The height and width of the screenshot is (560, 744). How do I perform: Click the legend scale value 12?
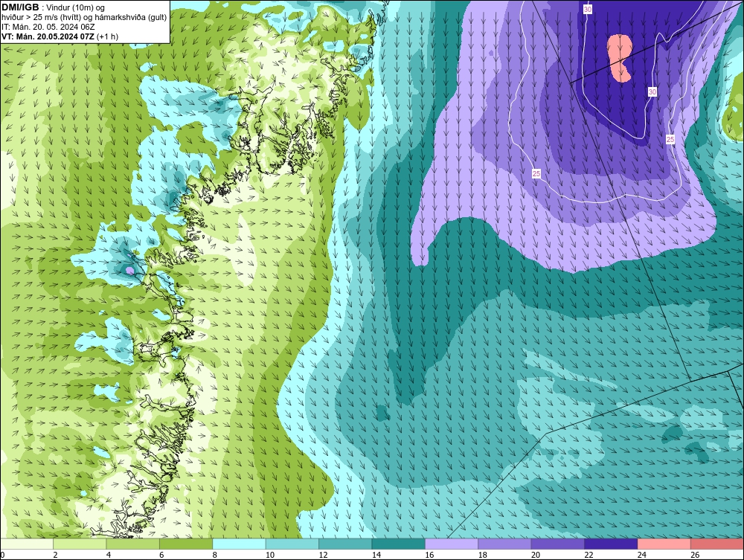click(x=323, y=555)
